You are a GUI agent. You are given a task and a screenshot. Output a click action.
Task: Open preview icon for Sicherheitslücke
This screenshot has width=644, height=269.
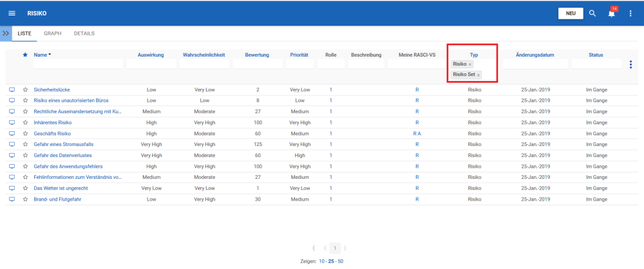[12, 89]
